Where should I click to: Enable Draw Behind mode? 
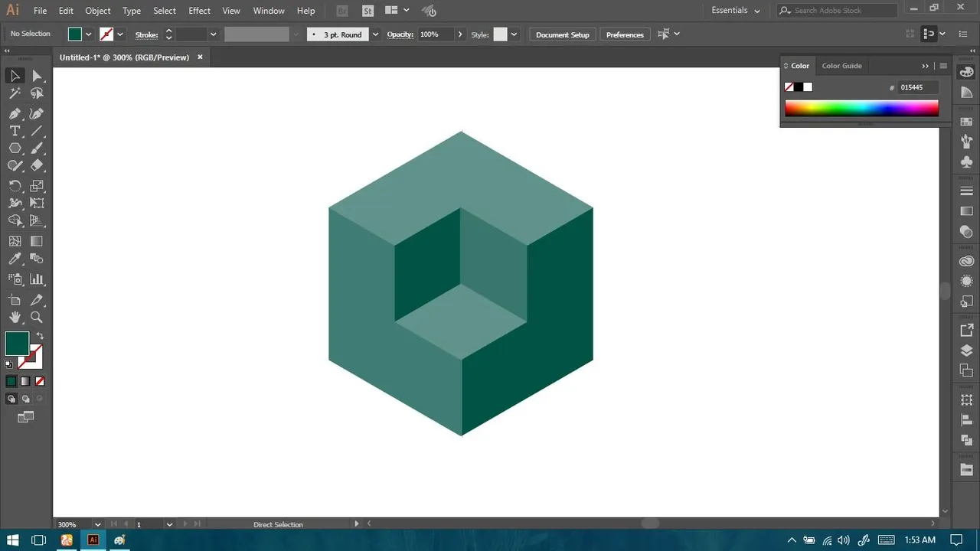click(x=25, y=399)
